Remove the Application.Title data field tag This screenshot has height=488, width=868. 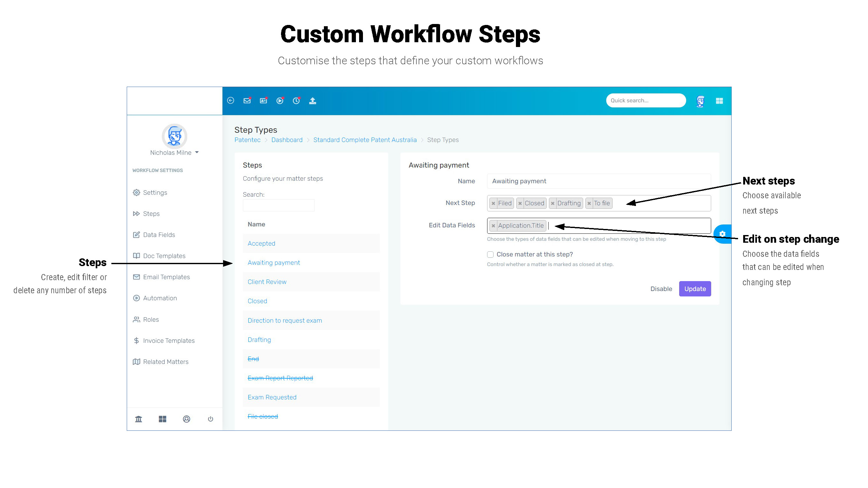click(x=493, y=226)
